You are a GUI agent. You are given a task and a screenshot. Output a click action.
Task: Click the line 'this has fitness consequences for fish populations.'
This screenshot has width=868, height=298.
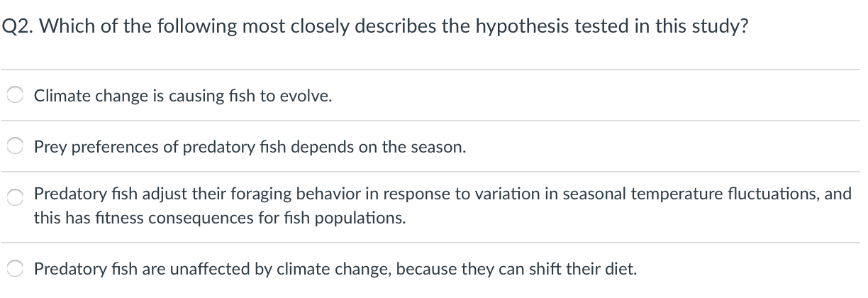click(221, 219)
